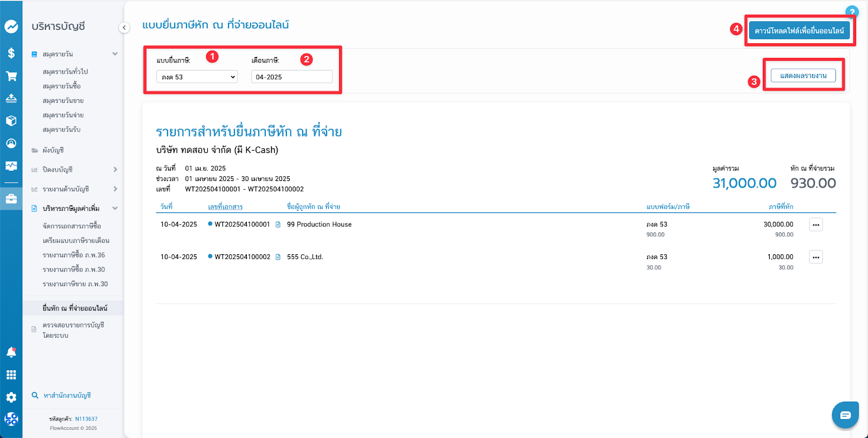This screenshot has height=438, width=868.
Task: Click the dollar sign icon in sidebar
Action: tap(11, 53)
